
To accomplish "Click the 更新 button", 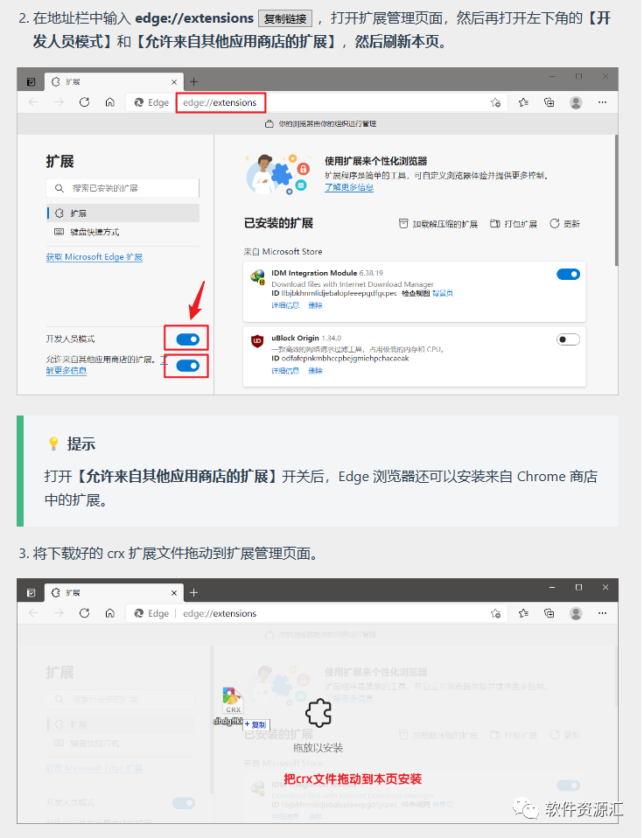I will click(565, 224).
